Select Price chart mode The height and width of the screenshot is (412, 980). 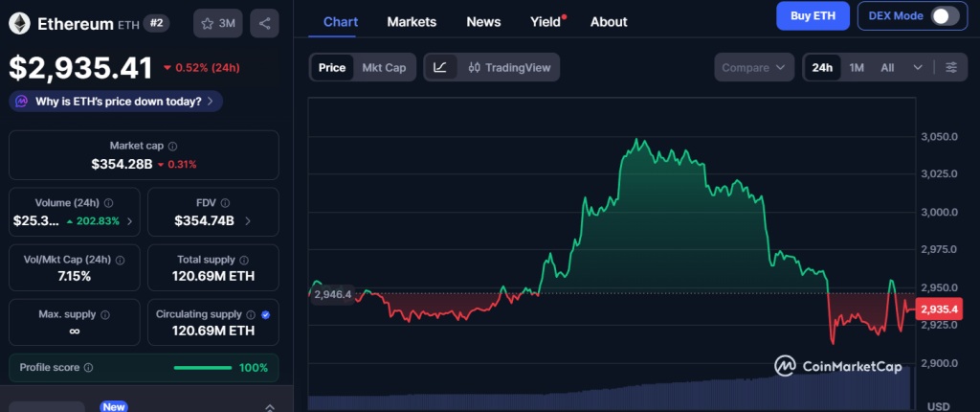point(332,68)
